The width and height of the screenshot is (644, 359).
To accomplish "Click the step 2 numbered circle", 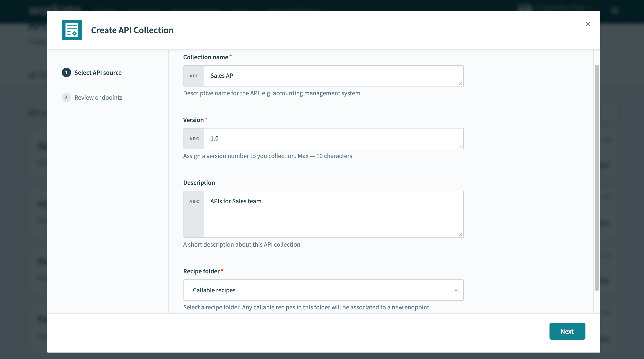I will click(x=66, y=98).
